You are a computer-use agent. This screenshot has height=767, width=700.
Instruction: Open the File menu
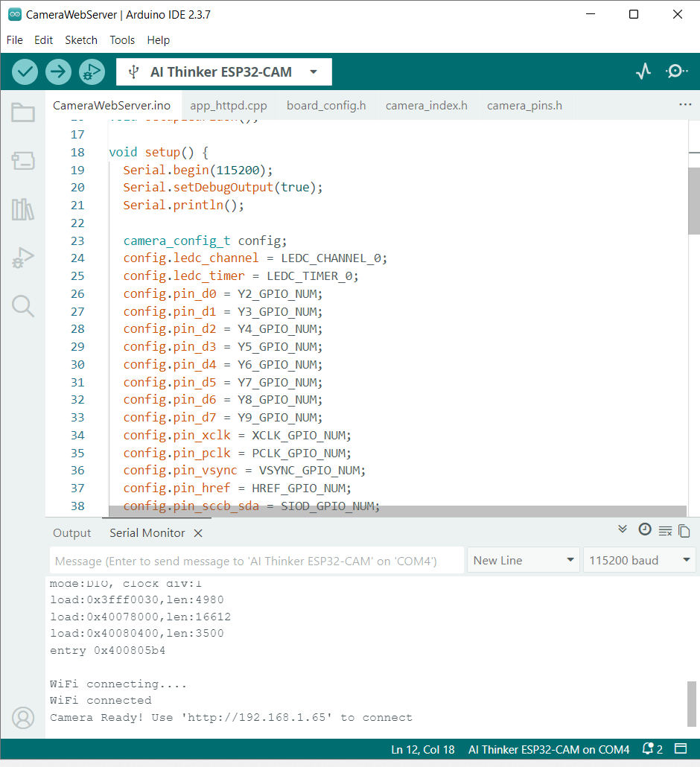pyautogui.click(x=15, y=40)
